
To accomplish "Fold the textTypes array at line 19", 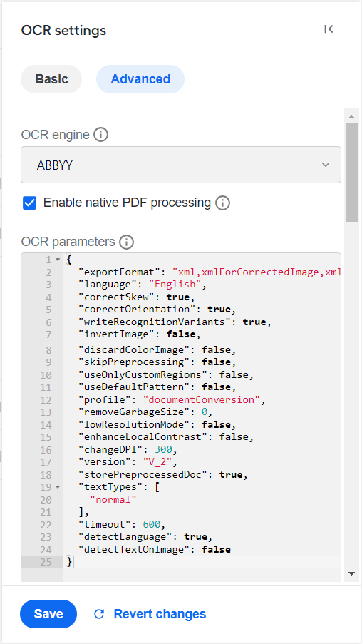I will tap(58, 487).
